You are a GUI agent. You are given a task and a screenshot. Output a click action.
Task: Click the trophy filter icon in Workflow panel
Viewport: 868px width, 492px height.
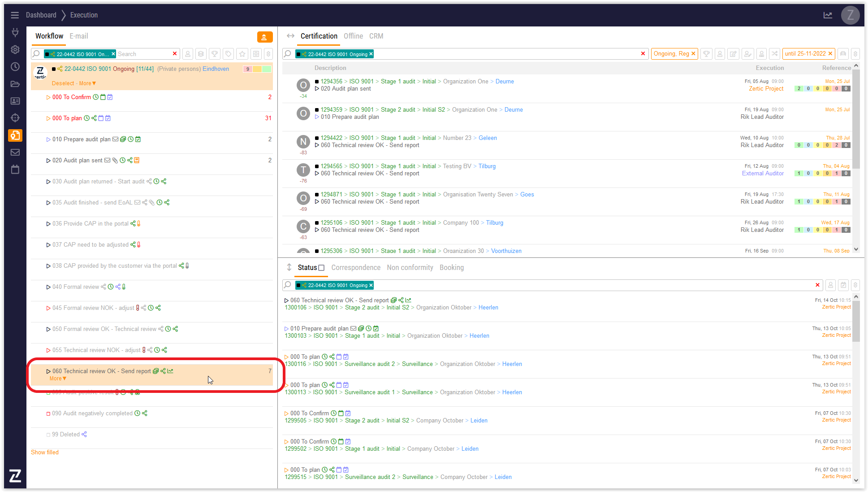[215, 54]
